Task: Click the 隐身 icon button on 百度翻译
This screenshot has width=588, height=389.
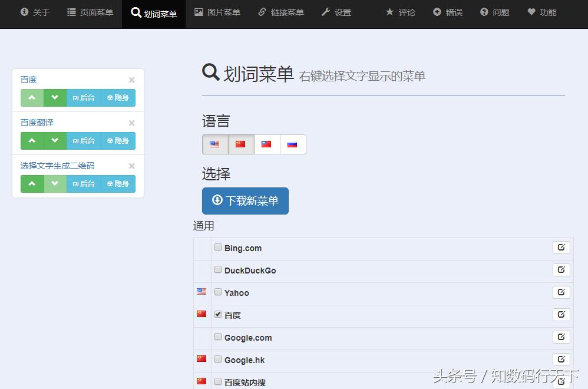Action: (118, 140)
